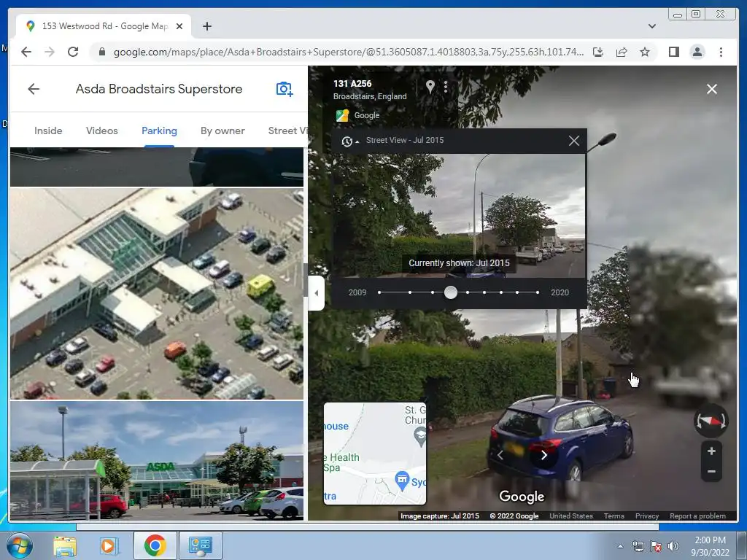Viewport: 747px width, 560px height.
Task: Open the three-dot Street View options menu
Action: [446, 87]
